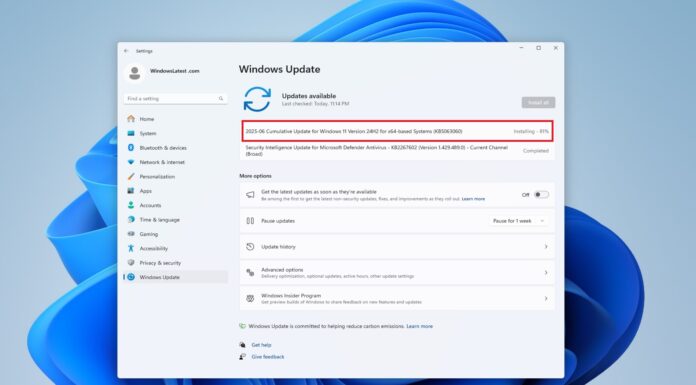Viewport: 696px width, 385px height.
Task: Click the search magnifier icon in Find a setting
Action: (221, 99)
